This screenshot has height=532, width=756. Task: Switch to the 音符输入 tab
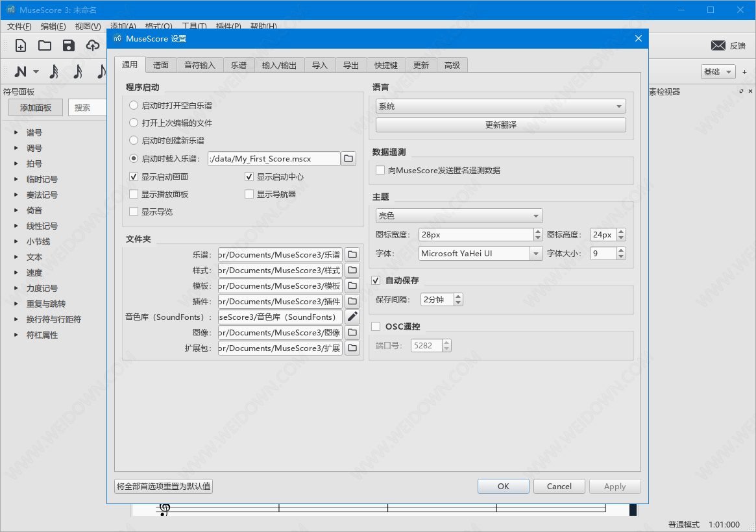pos(200,65)
